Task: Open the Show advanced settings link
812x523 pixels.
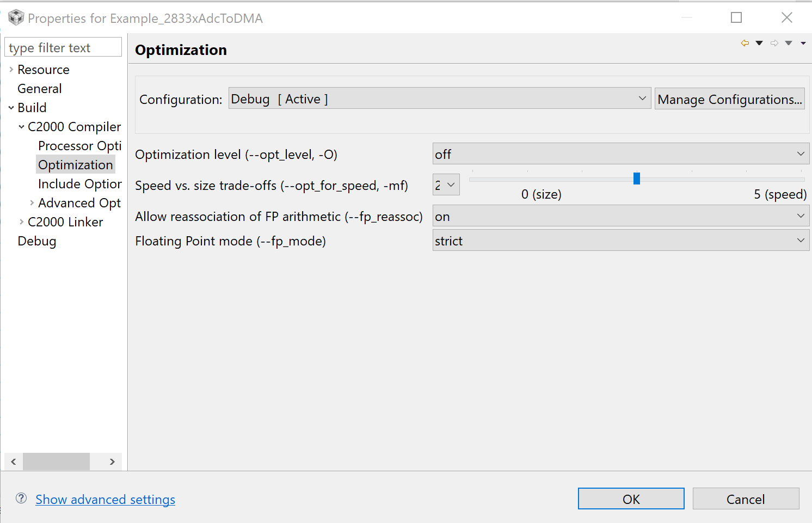Action: coord(106,500)
